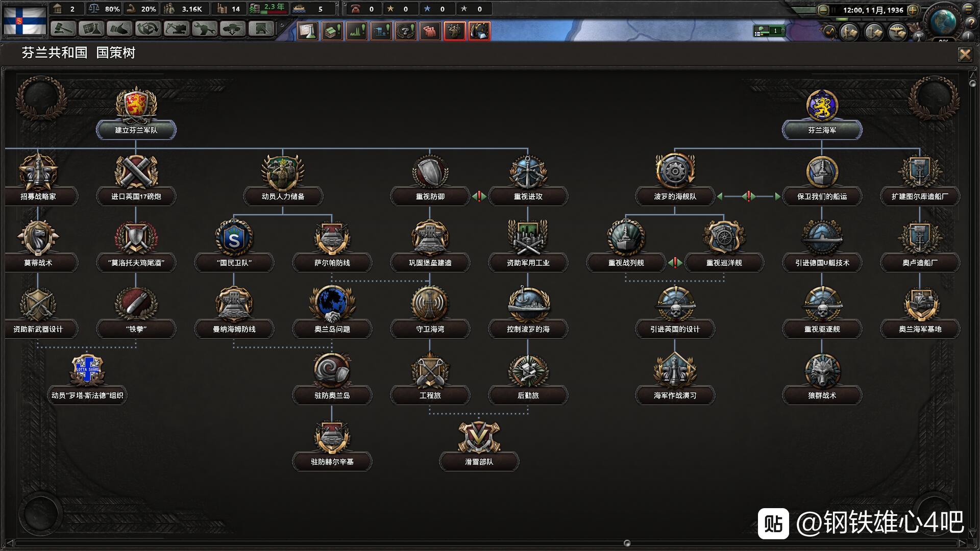Pick the 资助军用工业 focus
Screen dimensions: 980x551
528,246
